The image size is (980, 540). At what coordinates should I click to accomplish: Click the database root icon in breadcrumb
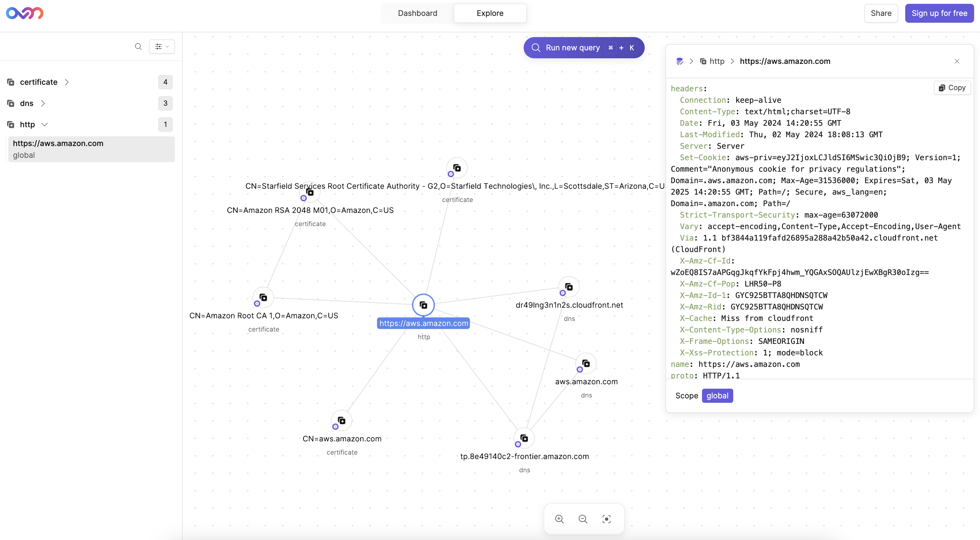[679, 61]
